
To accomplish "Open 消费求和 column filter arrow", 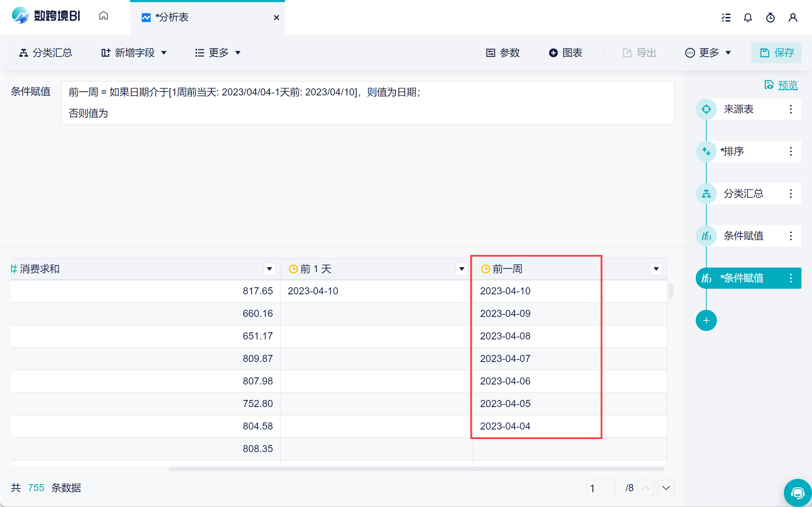I will (x=269, y=269).
